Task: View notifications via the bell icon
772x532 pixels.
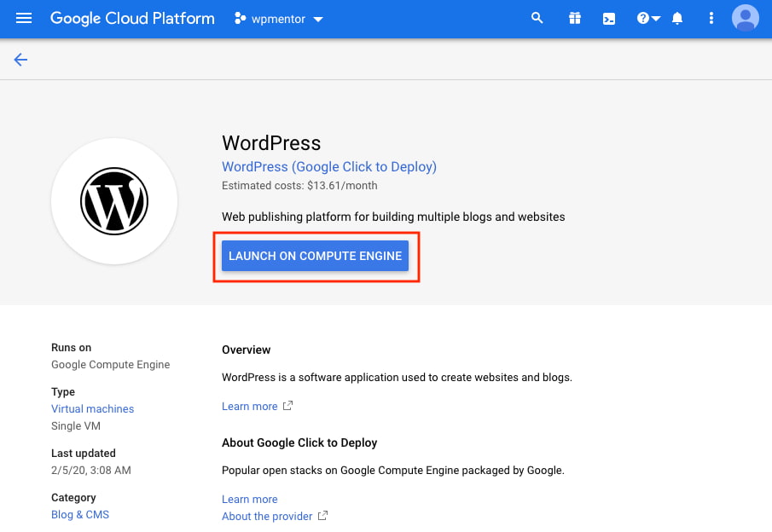Action: click(677, 19)
